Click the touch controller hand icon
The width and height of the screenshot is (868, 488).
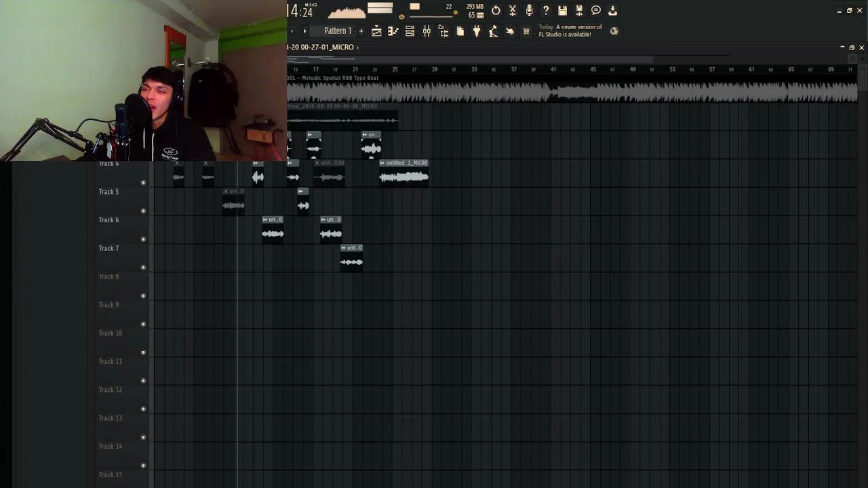click(x=510, y=31)
